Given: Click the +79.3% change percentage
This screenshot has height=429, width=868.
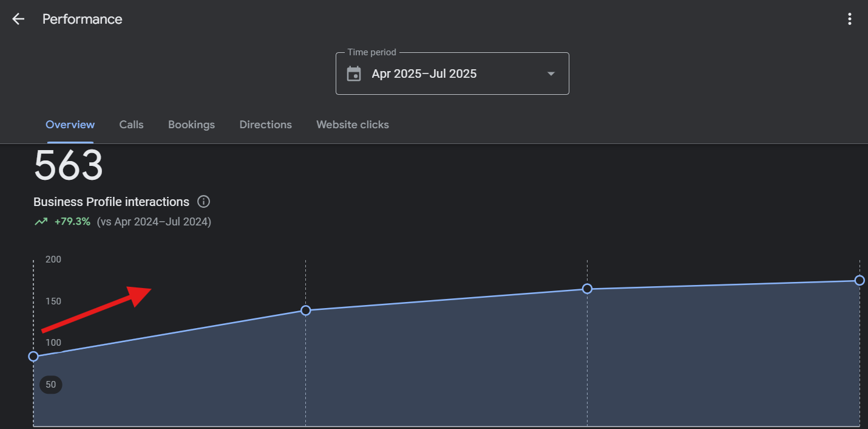Looking at the screenshot, I should 72,222.
